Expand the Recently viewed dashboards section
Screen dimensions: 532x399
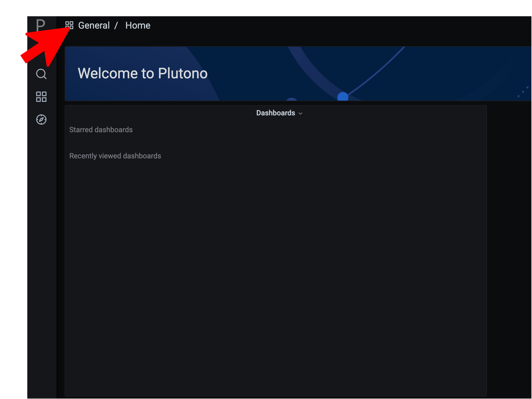[115, 156]
